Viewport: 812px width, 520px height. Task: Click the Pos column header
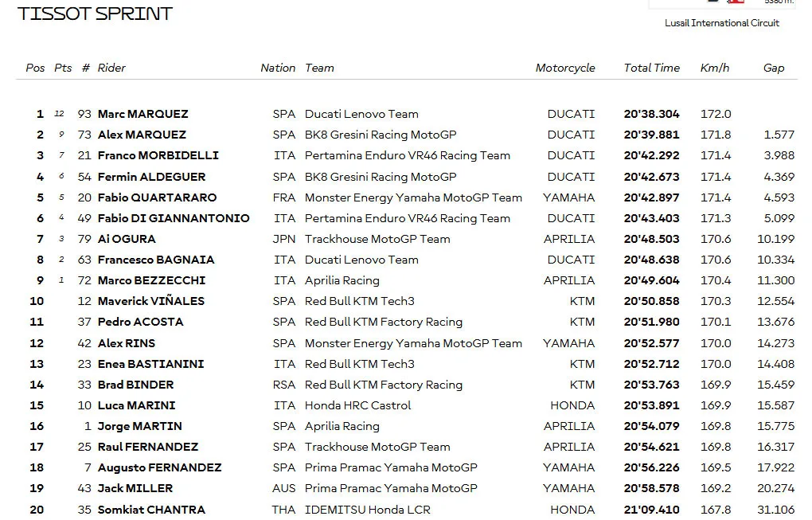coord(35,68)
